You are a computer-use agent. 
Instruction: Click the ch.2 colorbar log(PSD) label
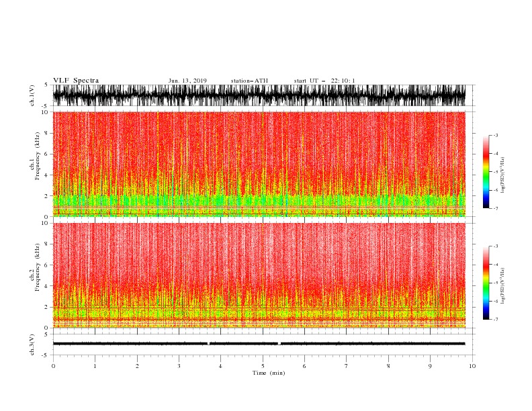coord(503,286)
